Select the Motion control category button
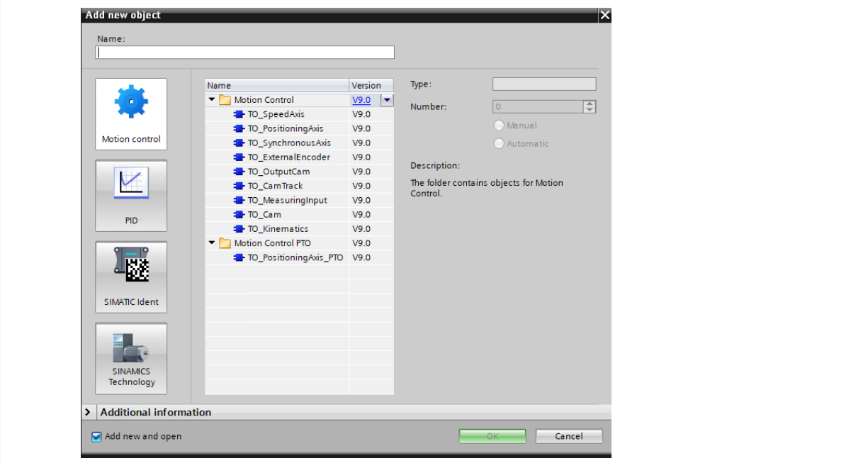868x468 pixels. 131,113
